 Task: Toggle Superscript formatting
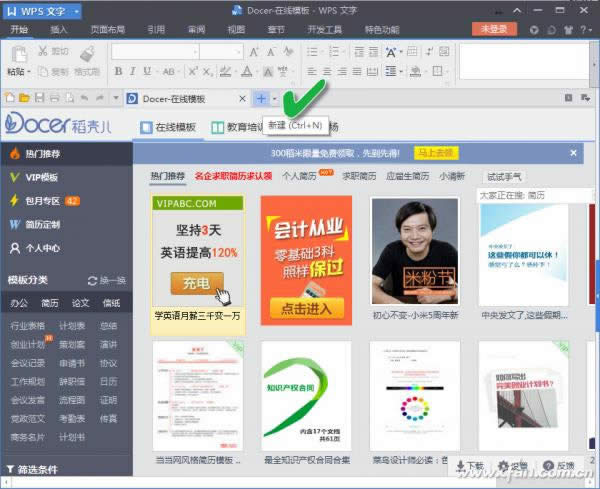click(x=192, y=71)
